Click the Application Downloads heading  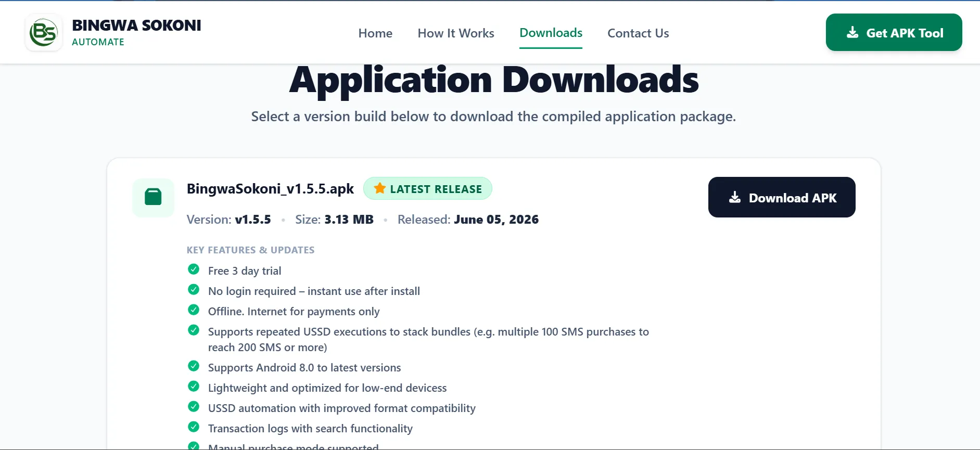pyautogui.click(x=494, y=80)
